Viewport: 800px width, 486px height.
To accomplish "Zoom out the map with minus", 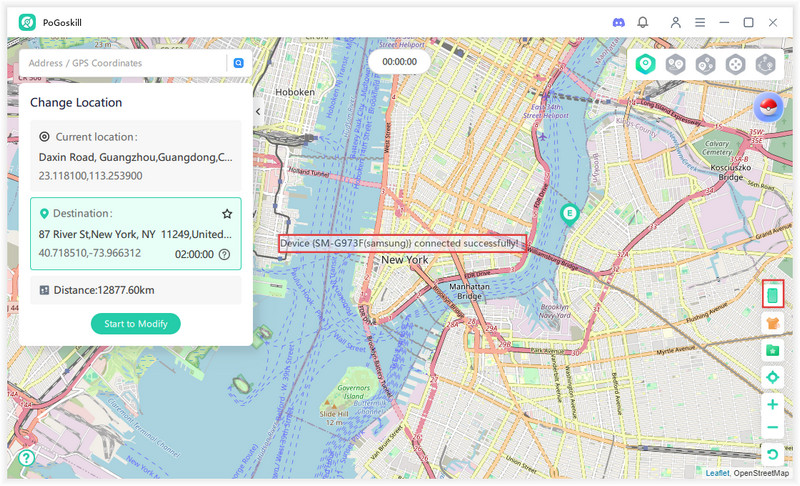I will 772,428.
